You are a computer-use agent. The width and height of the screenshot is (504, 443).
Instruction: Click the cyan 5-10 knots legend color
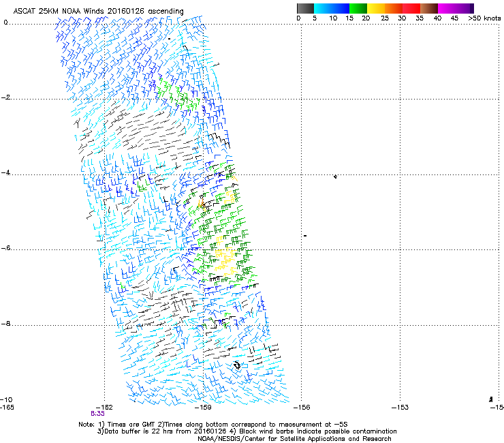click(322, 8)
